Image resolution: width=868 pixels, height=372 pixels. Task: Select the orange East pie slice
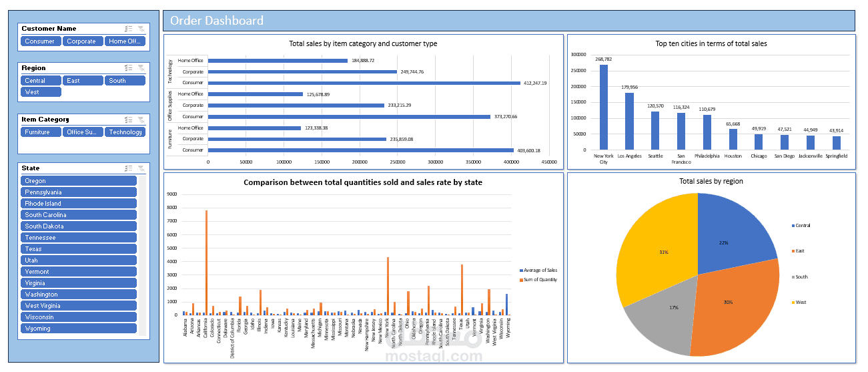[734, 307]
